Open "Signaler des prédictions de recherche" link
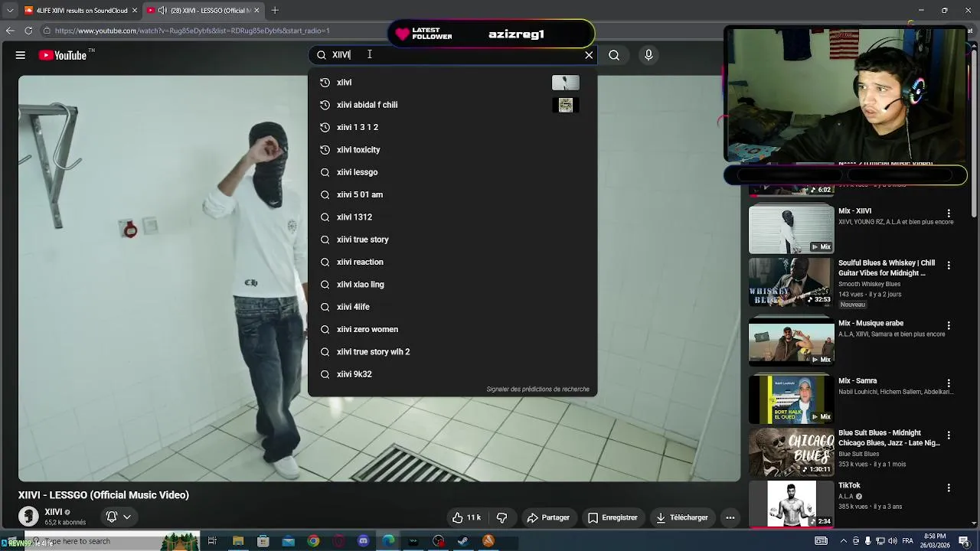 click(x=537, y=389)
